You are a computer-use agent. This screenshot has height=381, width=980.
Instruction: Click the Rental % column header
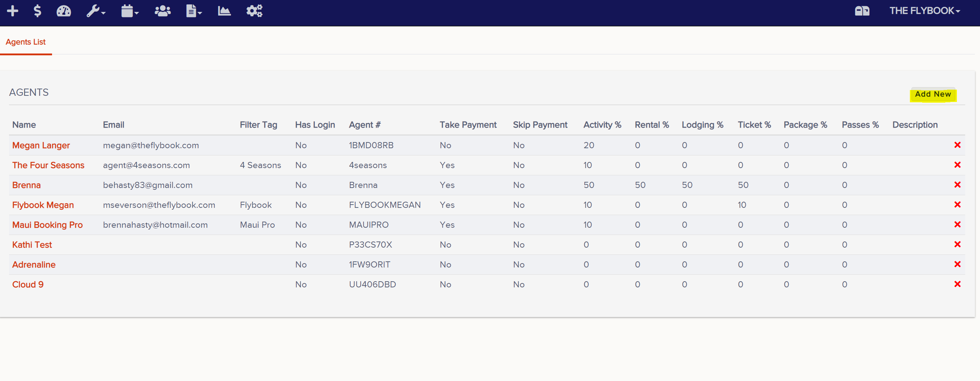coord(652,125)
